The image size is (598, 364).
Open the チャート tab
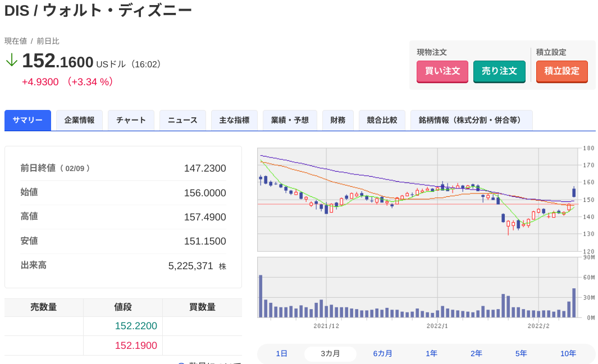[x=131, y=121]
